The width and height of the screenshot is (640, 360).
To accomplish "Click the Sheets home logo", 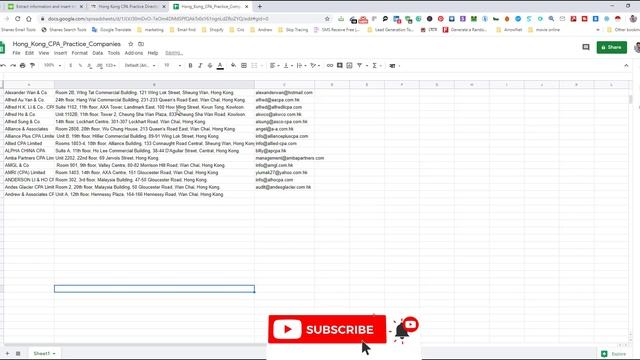I will pos(2,47).
